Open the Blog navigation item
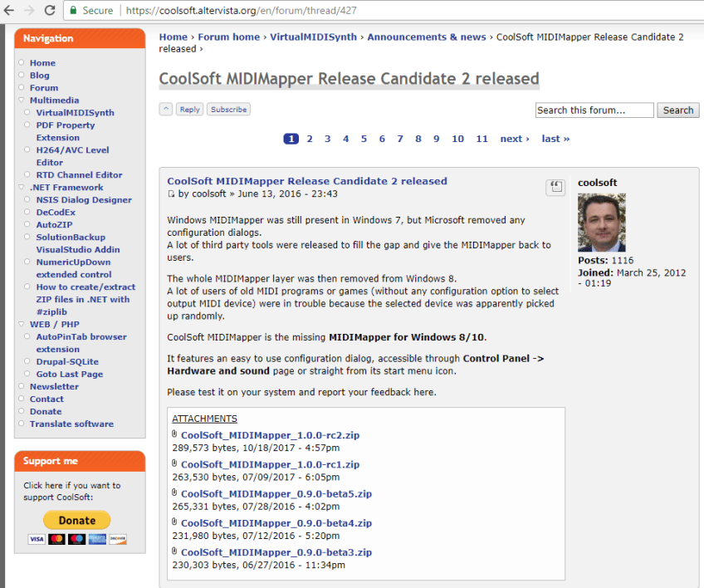Screen dimensions: 704x588 click(39, 76)
